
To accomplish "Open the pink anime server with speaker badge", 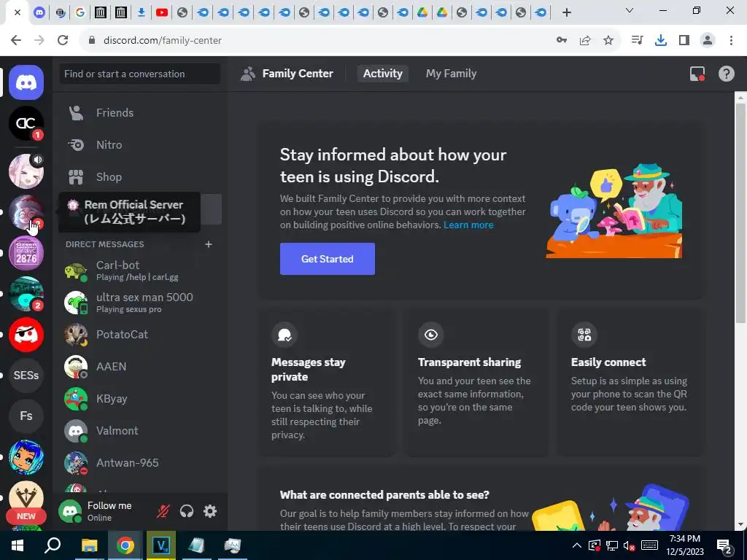I will click(26, 171).
